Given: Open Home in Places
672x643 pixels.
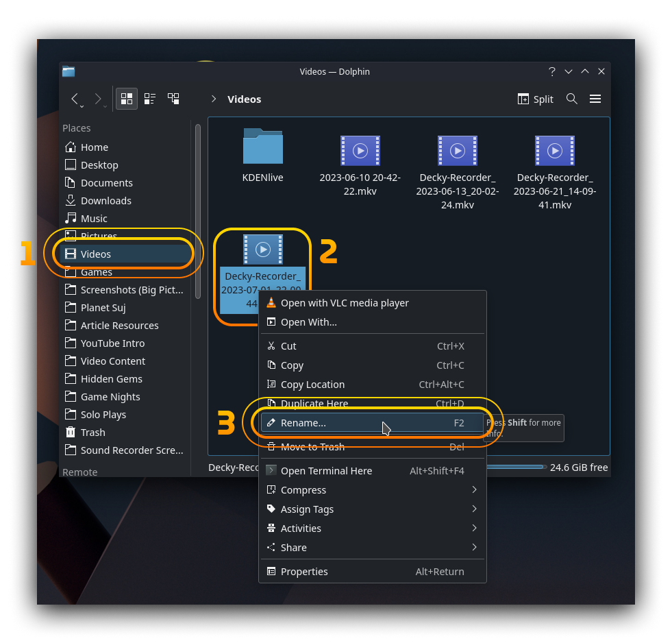Looking at the screenshot, I should 127,147.
